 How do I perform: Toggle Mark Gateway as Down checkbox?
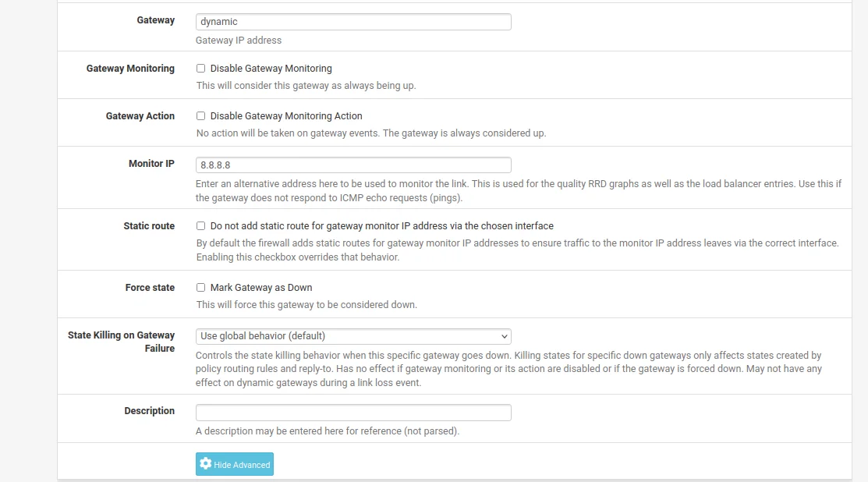click(x=200, y=288)
